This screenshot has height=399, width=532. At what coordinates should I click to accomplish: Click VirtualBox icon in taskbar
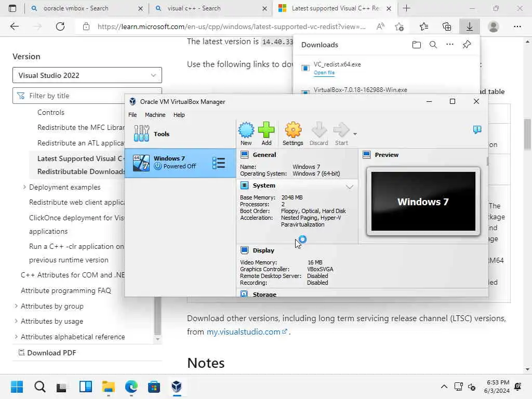[x=177, y=387]
